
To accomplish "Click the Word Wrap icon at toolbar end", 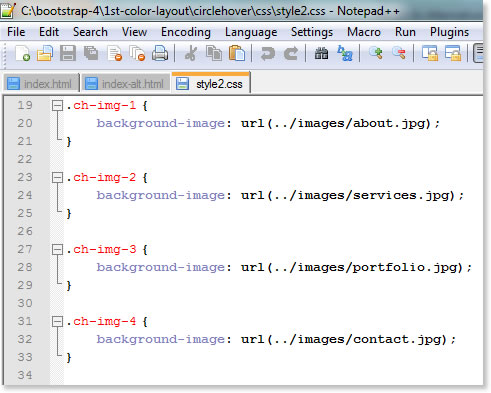I will tap(479, 53).
